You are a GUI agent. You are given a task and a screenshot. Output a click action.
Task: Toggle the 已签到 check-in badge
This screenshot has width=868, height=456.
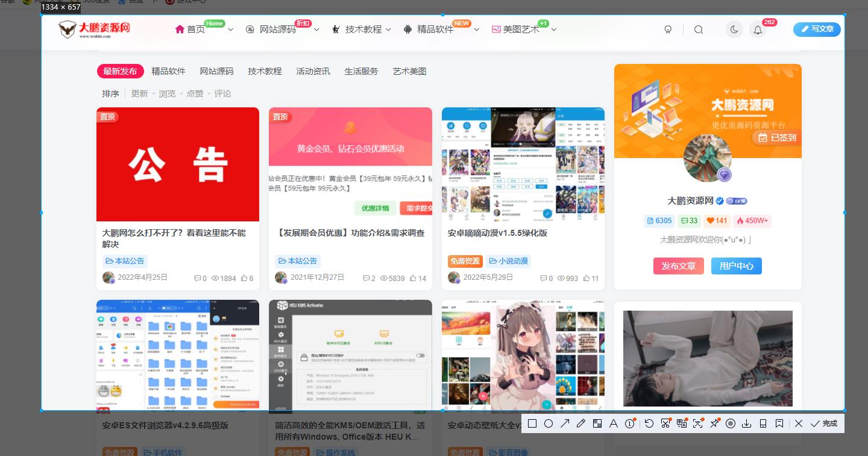click(776, 138)
